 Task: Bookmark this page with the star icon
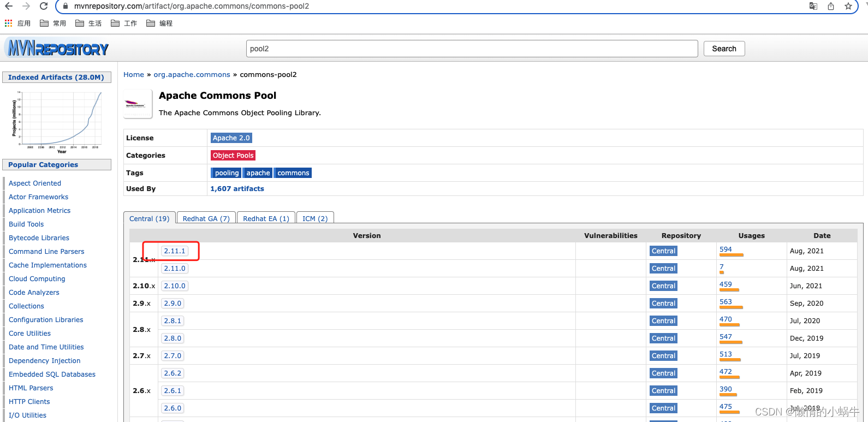point(848,6)
